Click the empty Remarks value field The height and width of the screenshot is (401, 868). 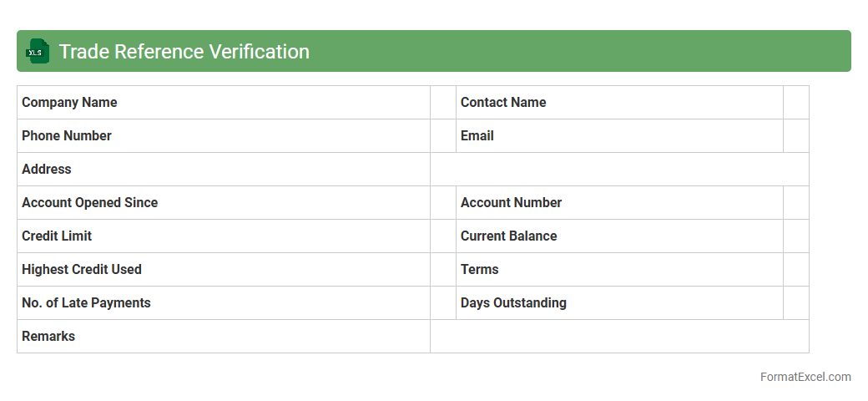point(619,337)
